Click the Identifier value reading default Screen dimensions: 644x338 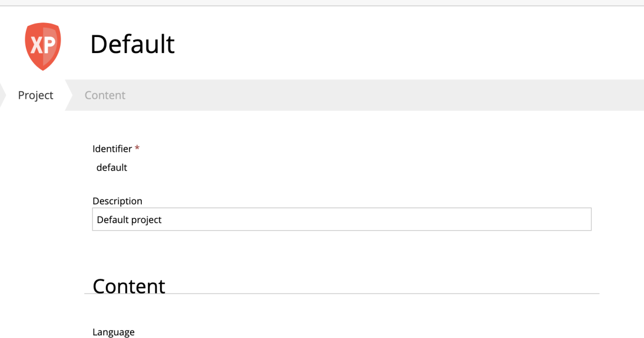pos(112,167)
